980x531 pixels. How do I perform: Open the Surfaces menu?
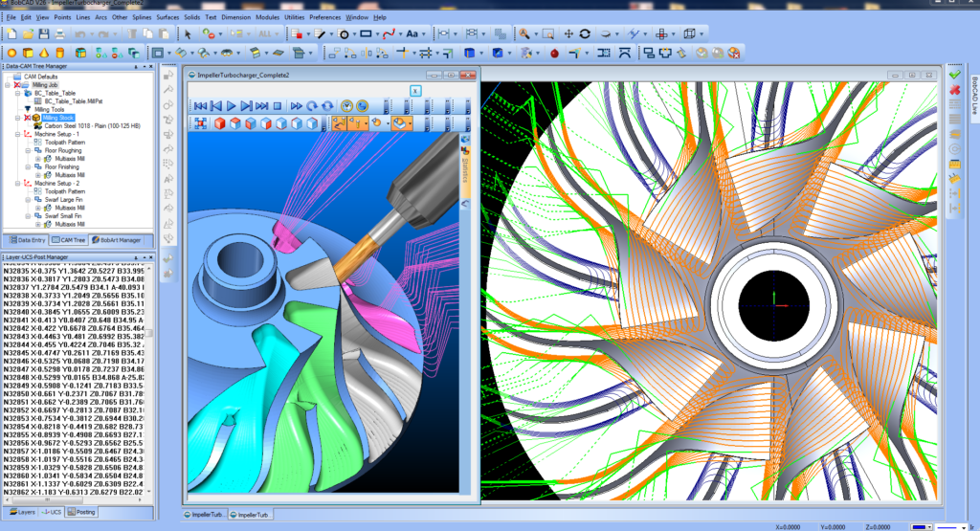pyautogui.click(x=167, y=17)
